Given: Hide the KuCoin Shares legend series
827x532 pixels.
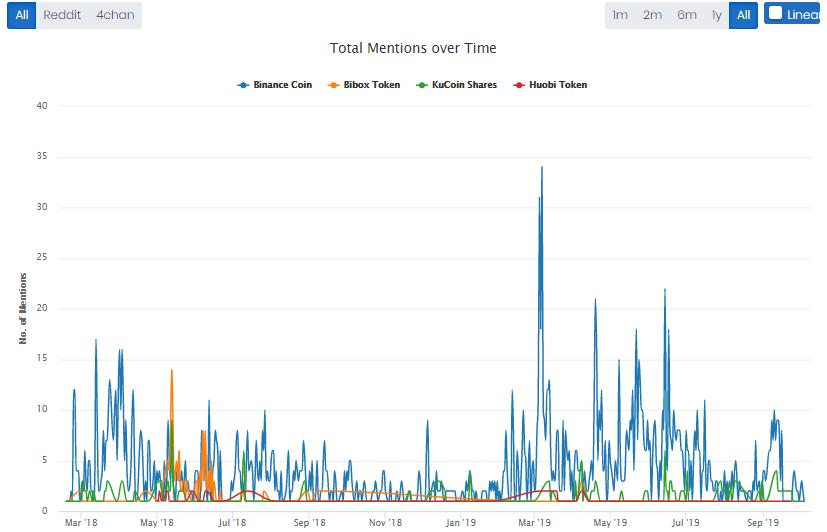Looking at the screenshot, I should (457, 85).
